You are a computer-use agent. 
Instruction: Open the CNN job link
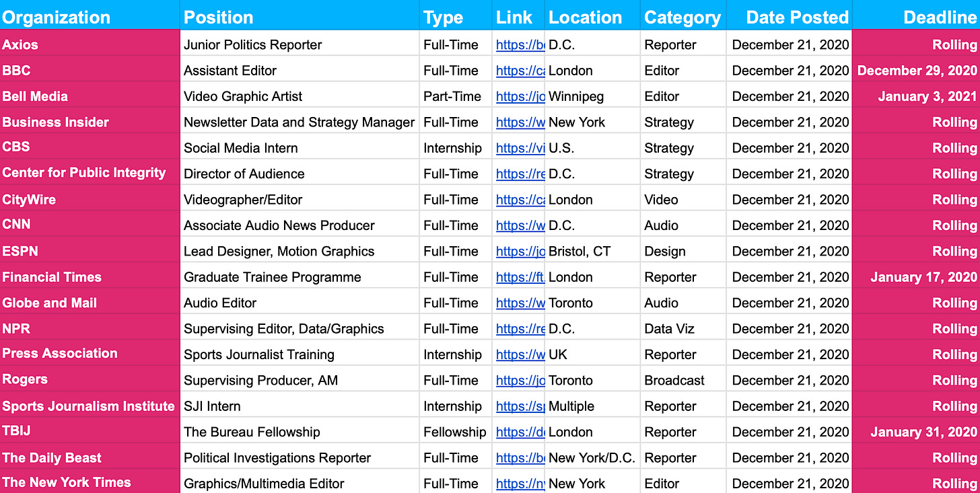(520, 225)
